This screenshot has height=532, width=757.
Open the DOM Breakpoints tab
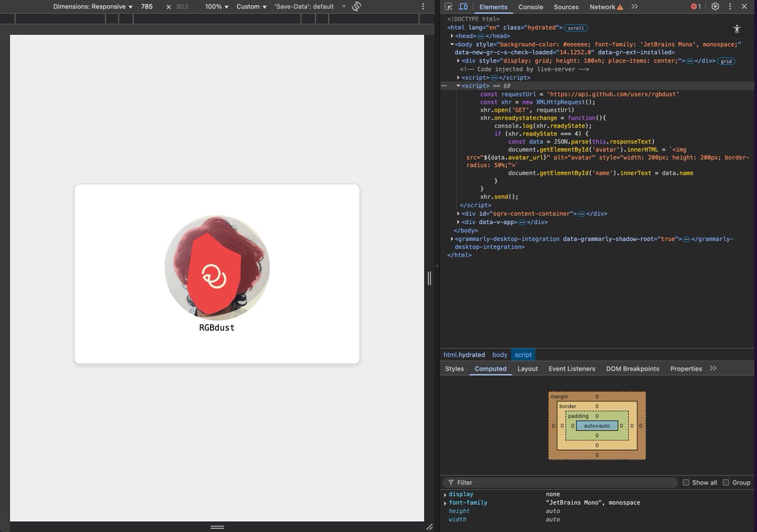[633, 369]
